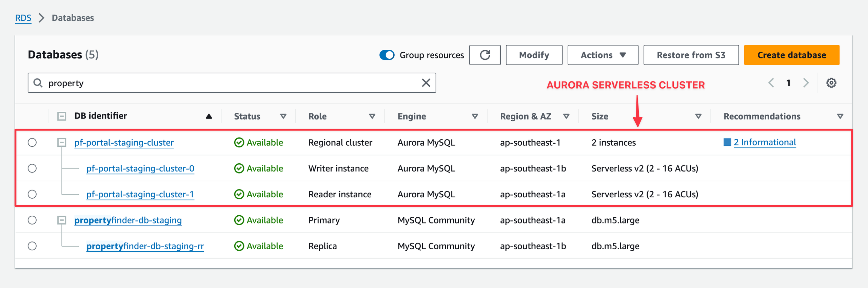Select propertyfinder-db-staging radio button

[32, 220]
